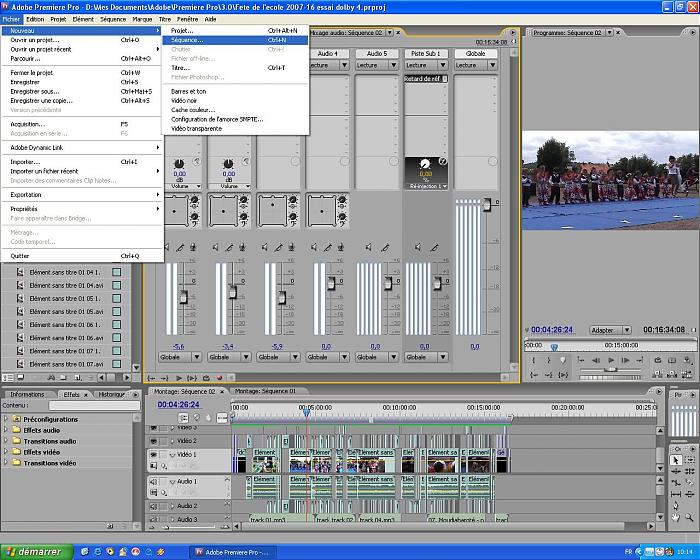Viewport: 700px width, 560px height.
Task: Open the Séquence menu in menu bar
Action: coord(113,19)
